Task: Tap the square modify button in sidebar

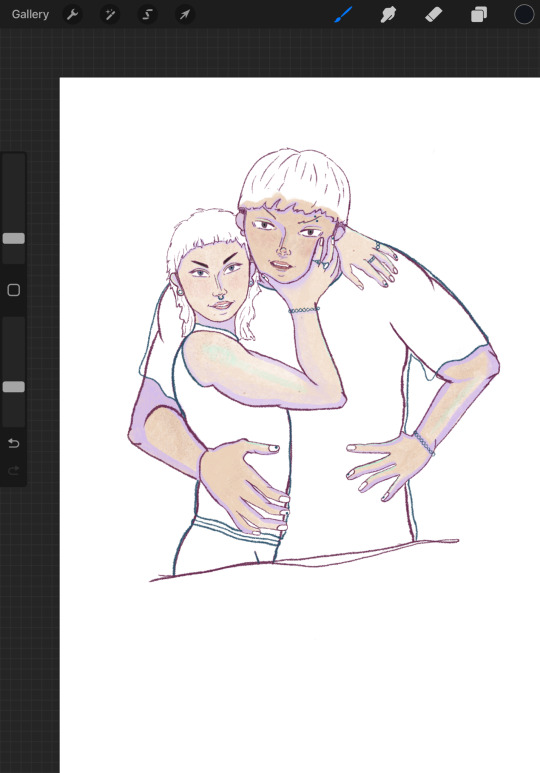Action: (x=14, y=290)
